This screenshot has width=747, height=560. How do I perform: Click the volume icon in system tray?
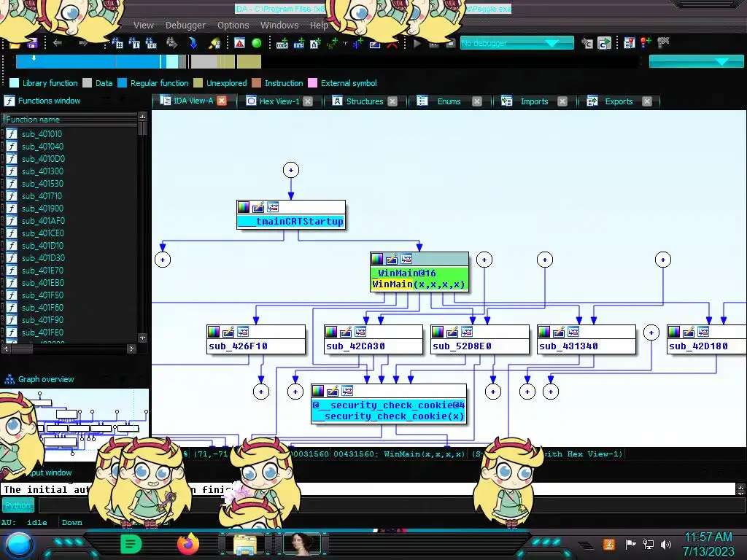[666, 544]
